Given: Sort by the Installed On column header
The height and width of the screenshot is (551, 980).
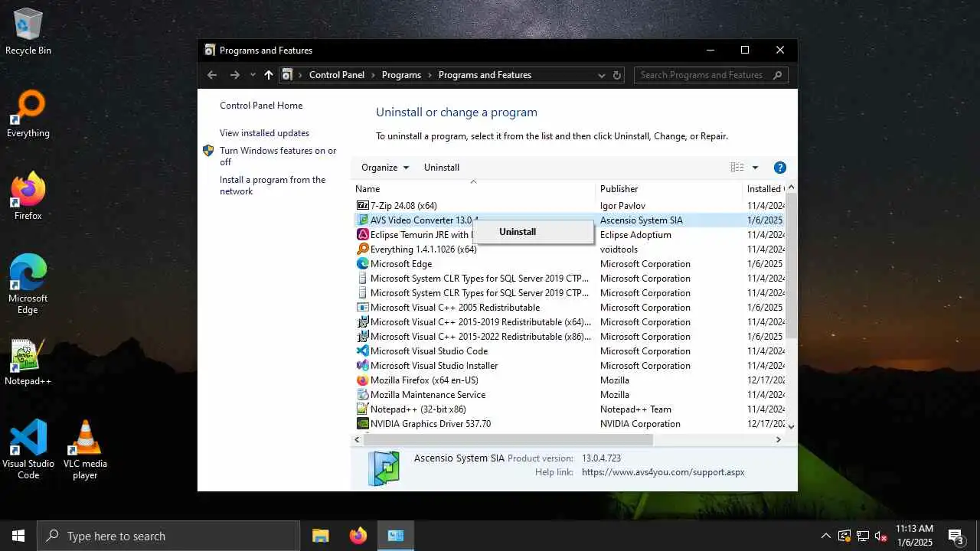Looking at the screenshot, I should (764, 189).
